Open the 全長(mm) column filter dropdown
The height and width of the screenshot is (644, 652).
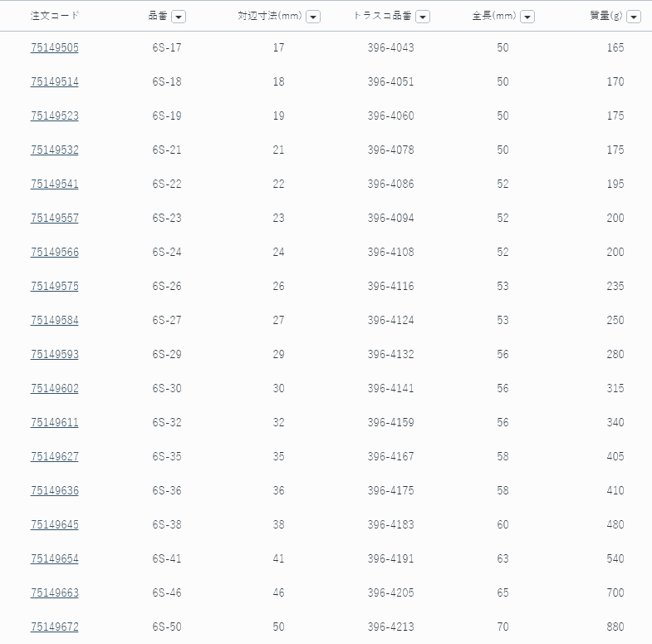527,17
